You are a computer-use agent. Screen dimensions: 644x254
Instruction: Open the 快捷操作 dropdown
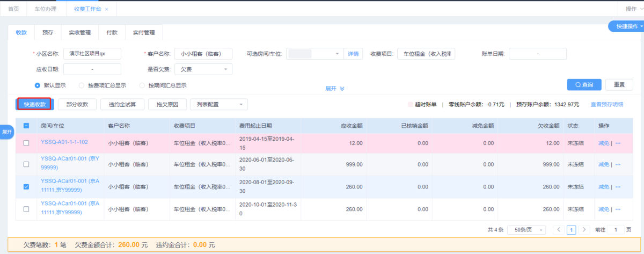(628, 26)
